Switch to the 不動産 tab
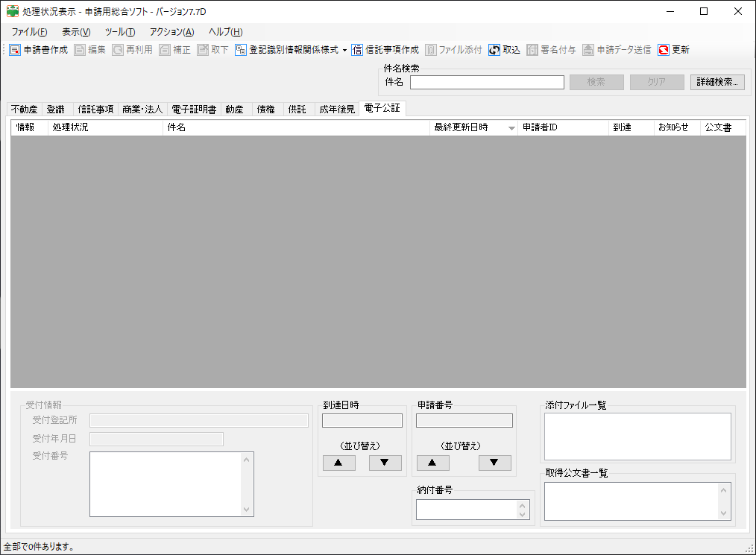756x555 pixels. [x=25, y=110]
